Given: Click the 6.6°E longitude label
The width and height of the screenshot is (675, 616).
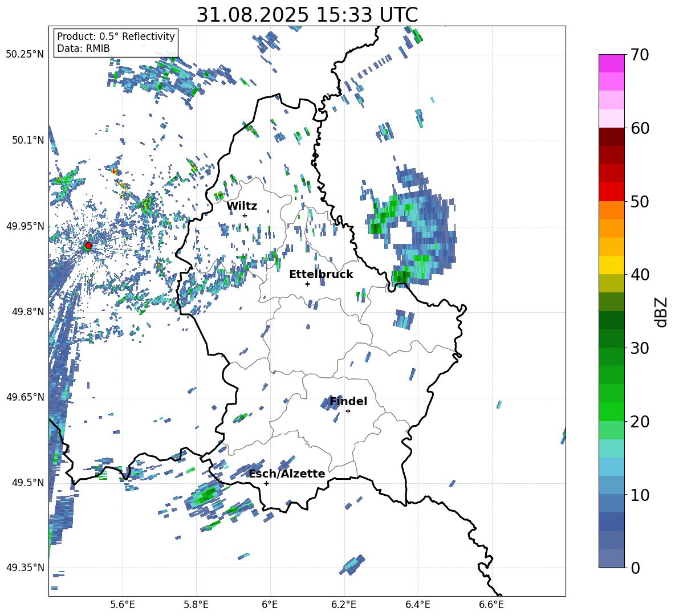Looking at the screenshot, I should click(x=491, y=605).
